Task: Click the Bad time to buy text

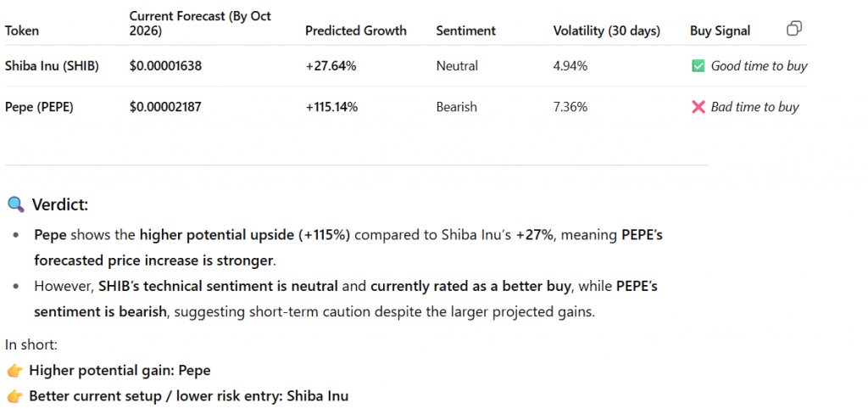Action: tap(754, 107)
